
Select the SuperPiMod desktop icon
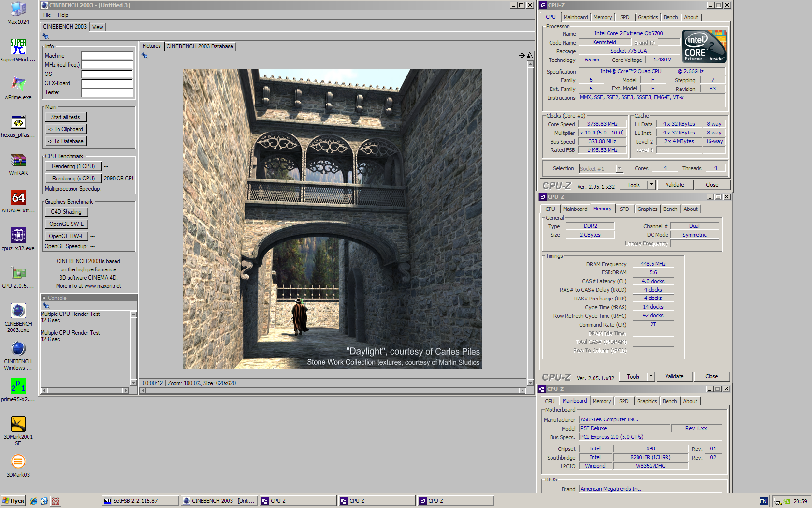(x=18, y=50)
